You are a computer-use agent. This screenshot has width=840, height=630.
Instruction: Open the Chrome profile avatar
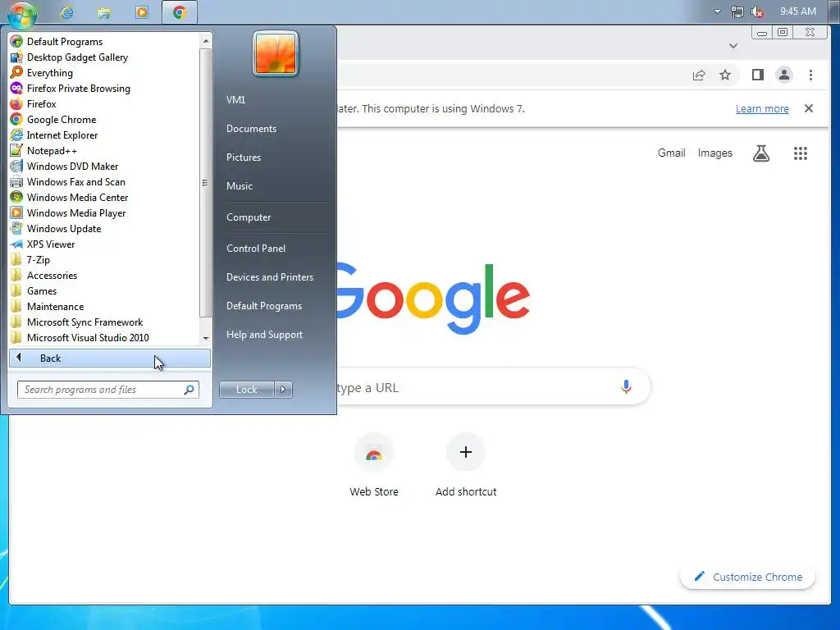click(x=783, y=75)
